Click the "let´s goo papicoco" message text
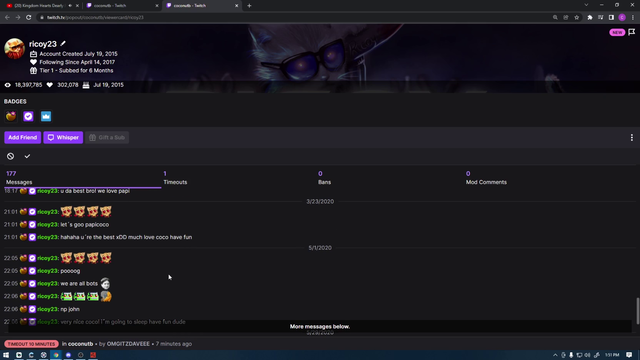 pos(84,224)
